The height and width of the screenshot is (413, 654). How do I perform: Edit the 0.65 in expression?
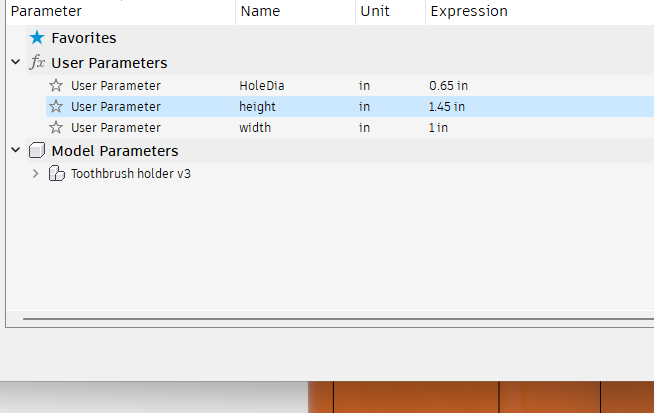[448, 86]
